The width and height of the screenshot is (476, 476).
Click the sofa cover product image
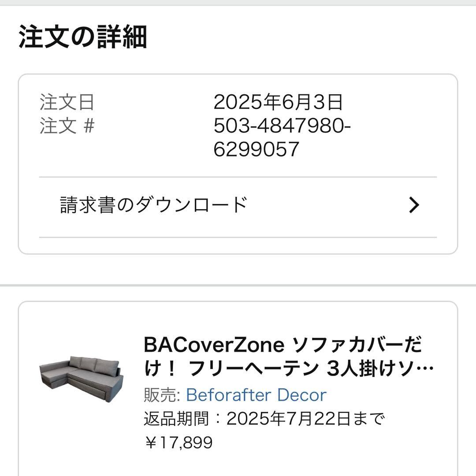[x=82, y=379]
